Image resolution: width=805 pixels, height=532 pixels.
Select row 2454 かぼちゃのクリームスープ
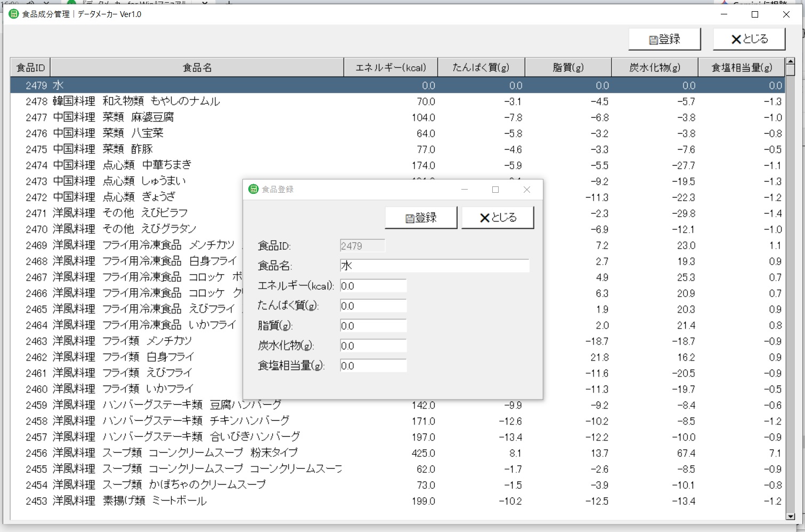pyautogui.click(x=397, y=485)
